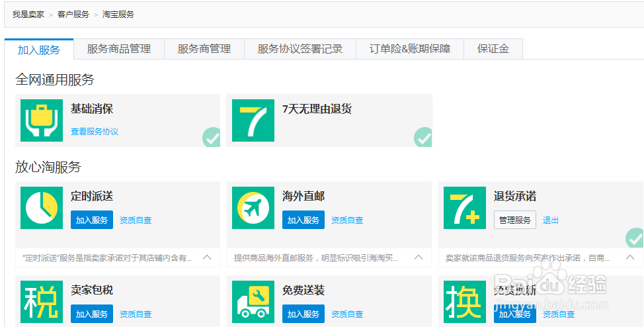The image size is (644, 327).
Task: Click 加入服务 button for 定时派送
Action: coord(92,220)
